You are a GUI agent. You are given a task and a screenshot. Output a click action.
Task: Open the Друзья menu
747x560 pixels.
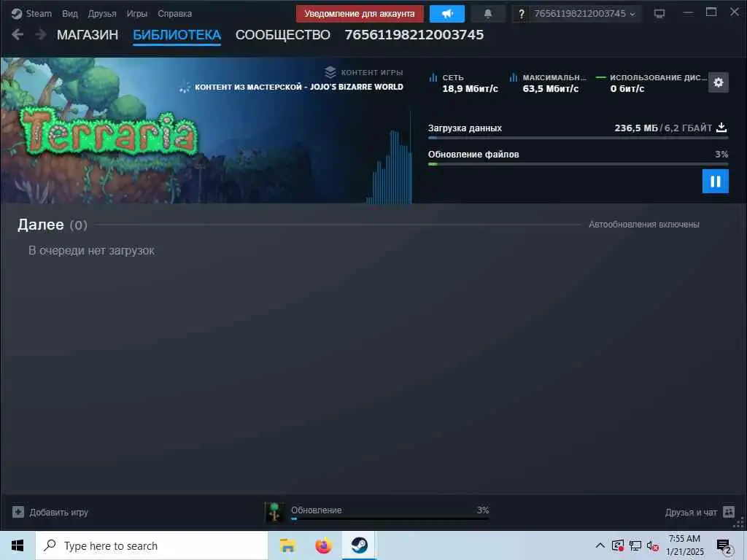point(102,14)
